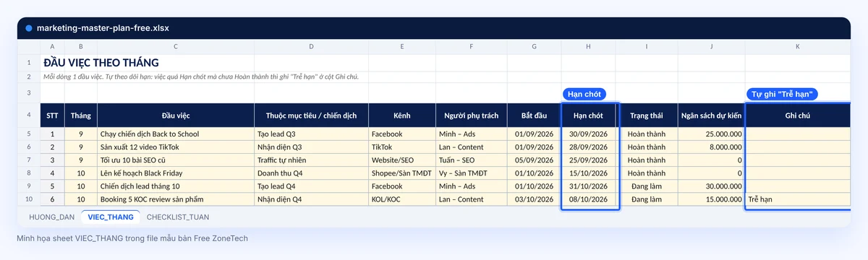Select cell 'Chạy chiến dịch Back to School'
The width and height of the screenshot is (868, 260).
[x=176, y=134]
